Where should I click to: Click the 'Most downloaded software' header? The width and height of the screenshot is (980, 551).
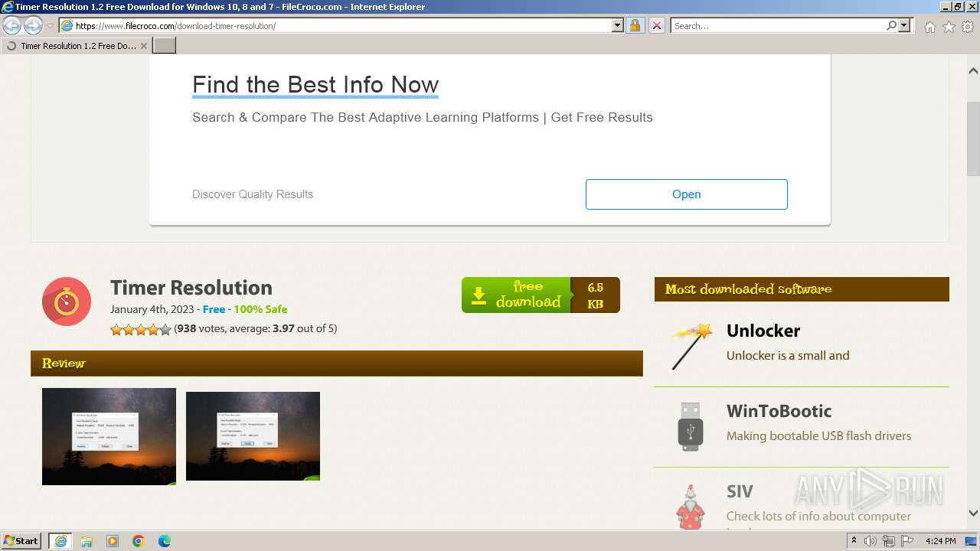(x=802, y=289)
